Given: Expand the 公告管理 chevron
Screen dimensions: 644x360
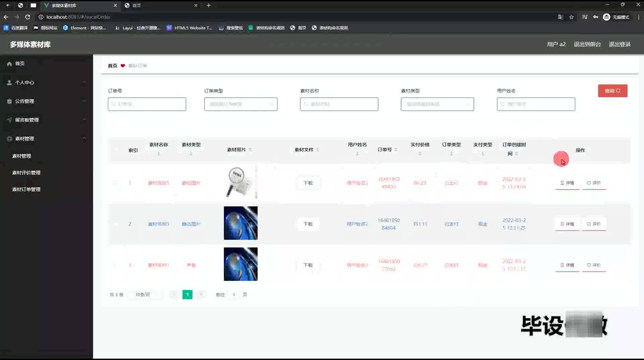Looking at the screenshot, I should click(x=84, y=101).
